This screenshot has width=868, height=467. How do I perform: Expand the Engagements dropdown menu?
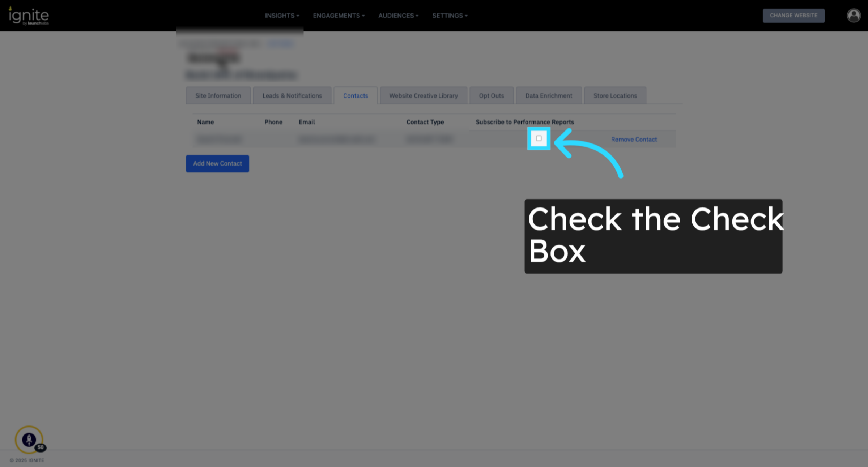tap(339, 16)
